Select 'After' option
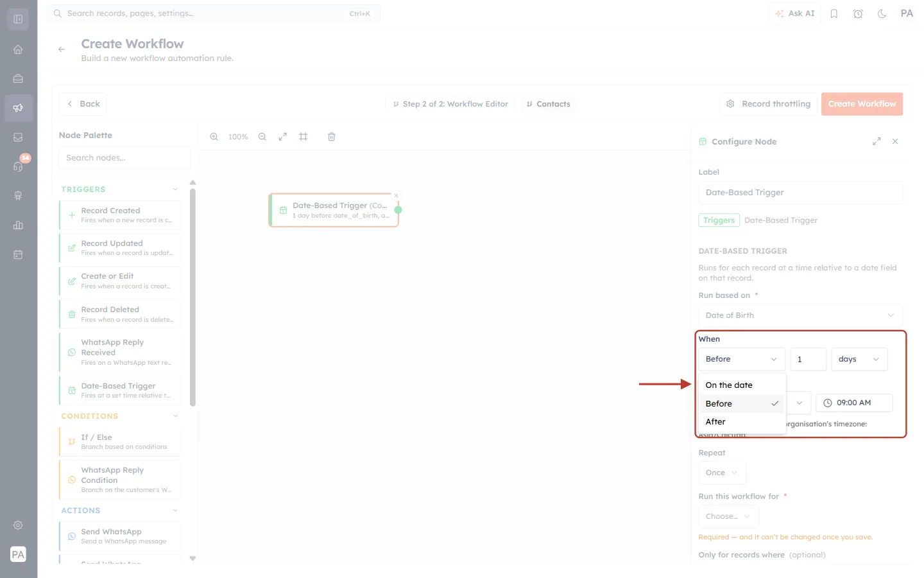Screen dimensions: 924x578 point(741,422)
